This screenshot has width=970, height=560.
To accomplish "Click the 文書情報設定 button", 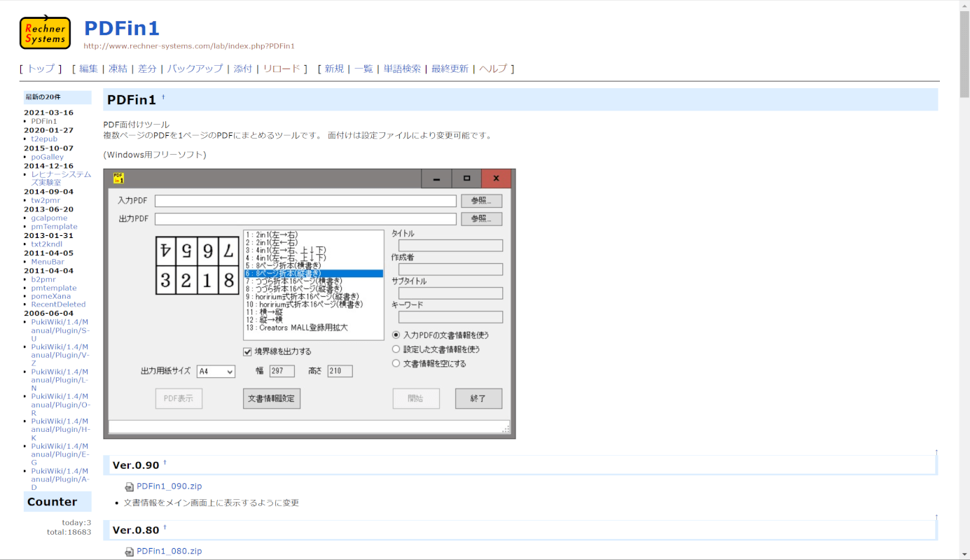I will (272, 398).
